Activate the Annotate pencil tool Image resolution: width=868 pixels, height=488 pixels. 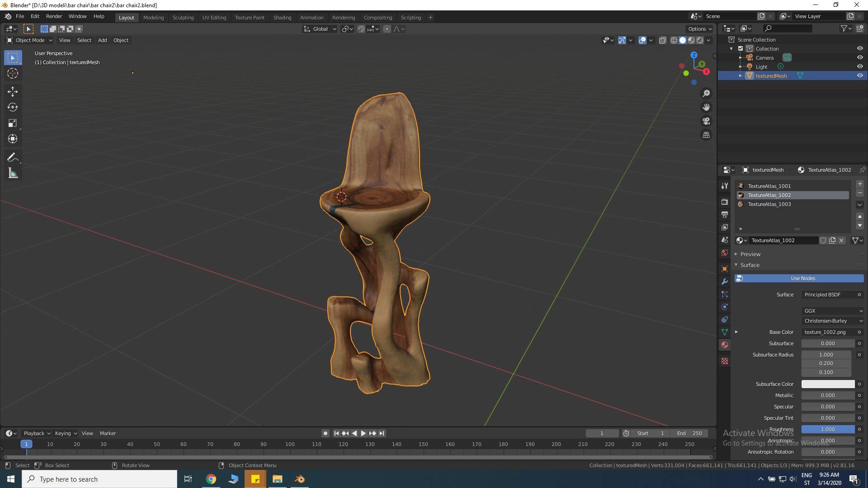(13, 157)
